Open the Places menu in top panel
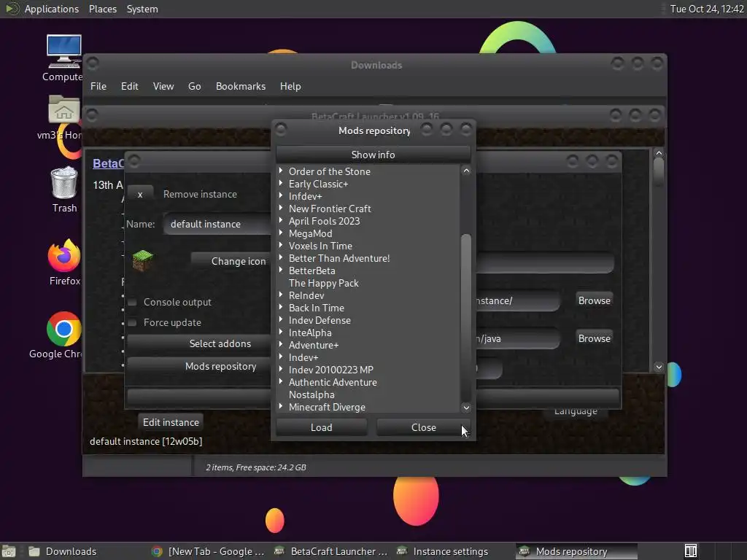747x560 pixels. coord(103,9)
